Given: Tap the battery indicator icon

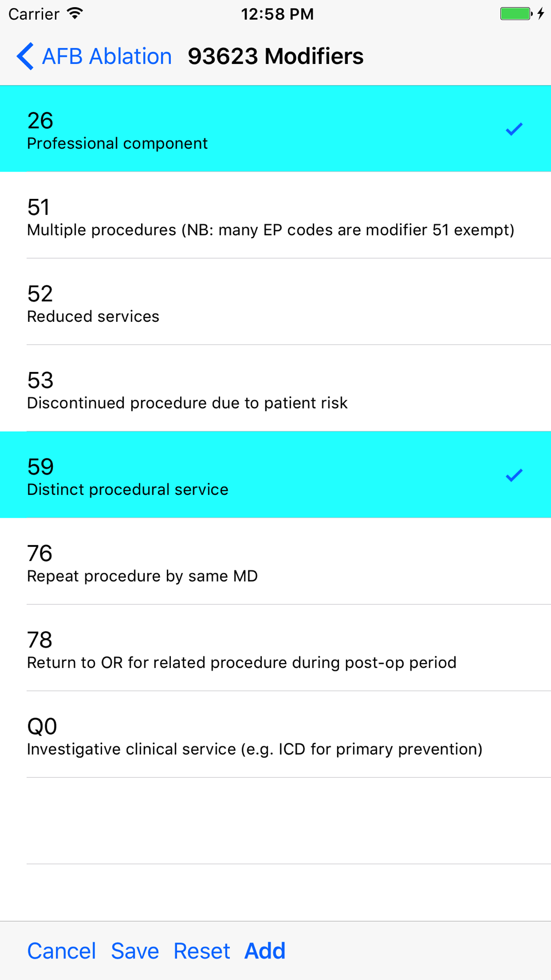Looking at the screenshot, I should pos(515,14).
